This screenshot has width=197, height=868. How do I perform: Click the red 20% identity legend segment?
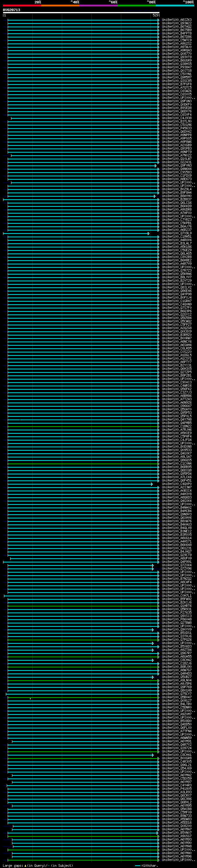click(x=22, y=6)
